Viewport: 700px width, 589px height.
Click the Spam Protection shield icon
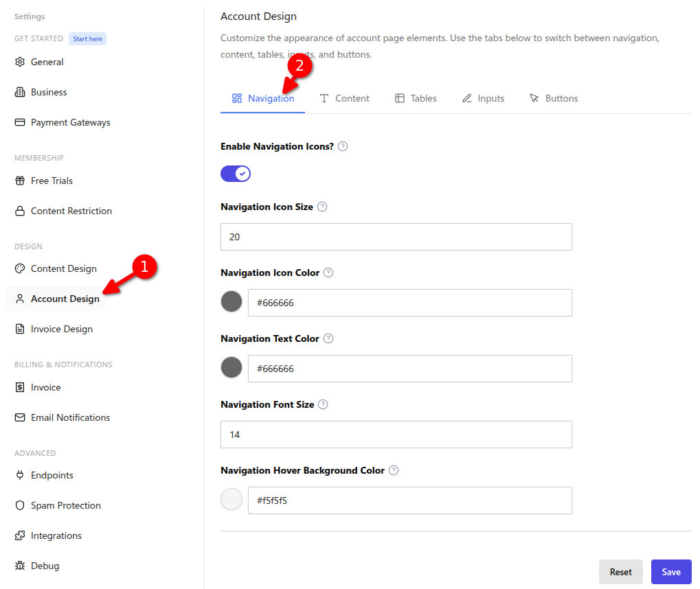coord(20,505)
